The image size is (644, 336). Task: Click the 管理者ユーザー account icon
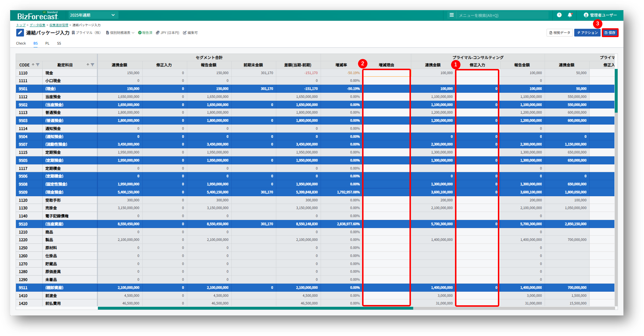(586, 15)
